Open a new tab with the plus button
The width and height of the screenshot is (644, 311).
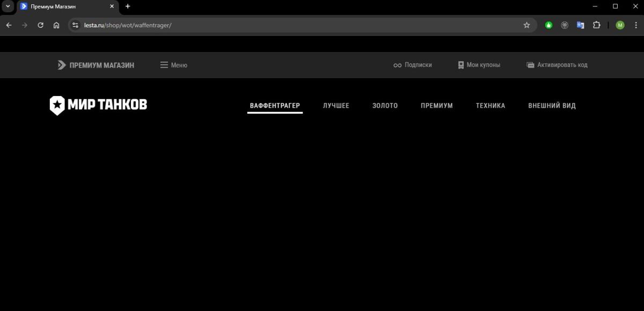pos(128,6)
